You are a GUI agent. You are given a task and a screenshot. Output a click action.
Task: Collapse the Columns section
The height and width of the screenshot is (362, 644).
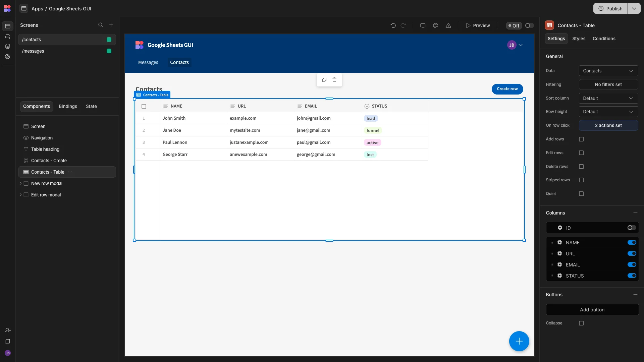(x=635, y=213)
